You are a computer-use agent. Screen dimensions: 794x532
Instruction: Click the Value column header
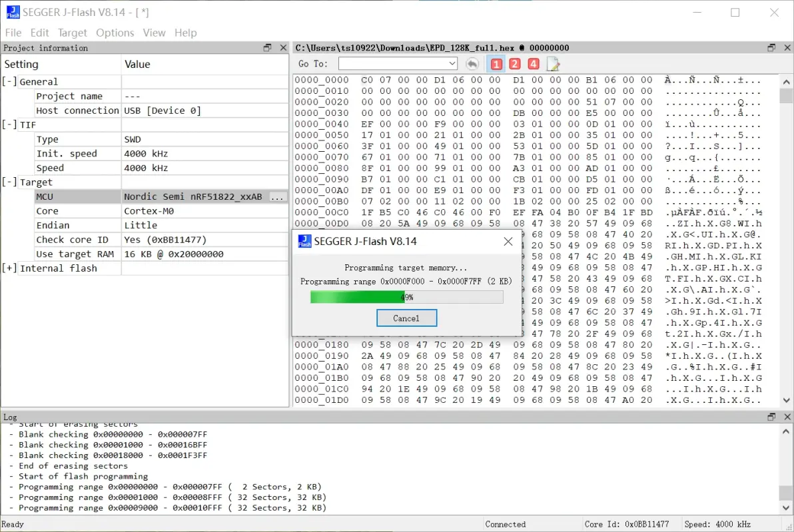(x=204, y=65)
